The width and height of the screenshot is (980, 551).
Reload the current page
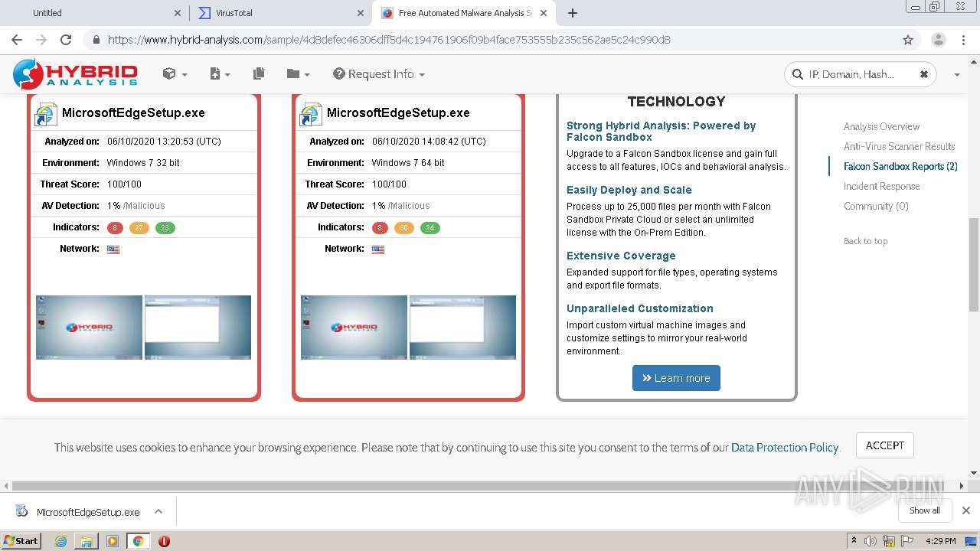(x=66, y=40)
